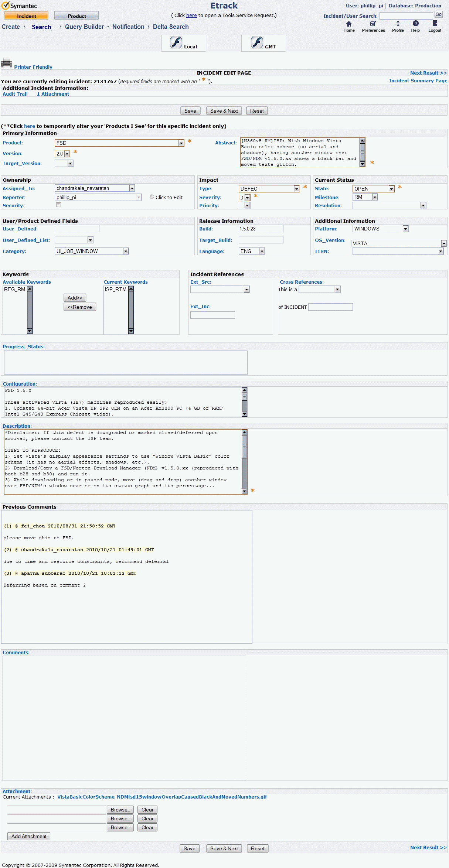Select ISP_RTM in Current Keywords
This screenshot has height=868, width=449.
tap(116, 289)
